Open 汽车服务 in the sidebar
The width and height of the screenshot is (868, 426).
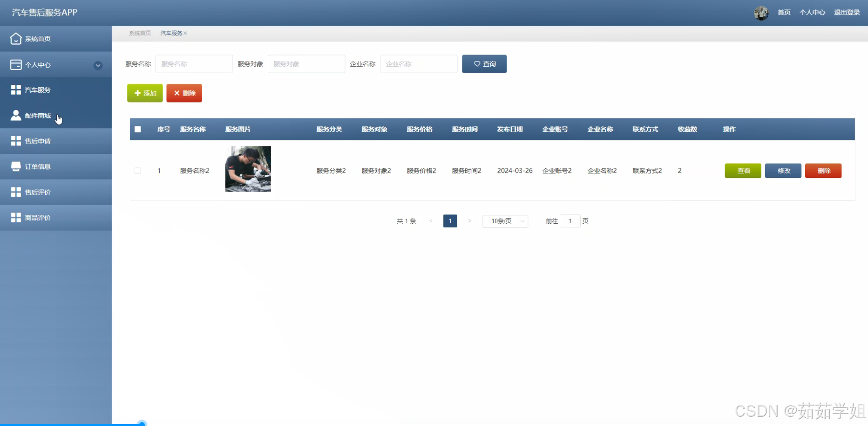[56, 90]
